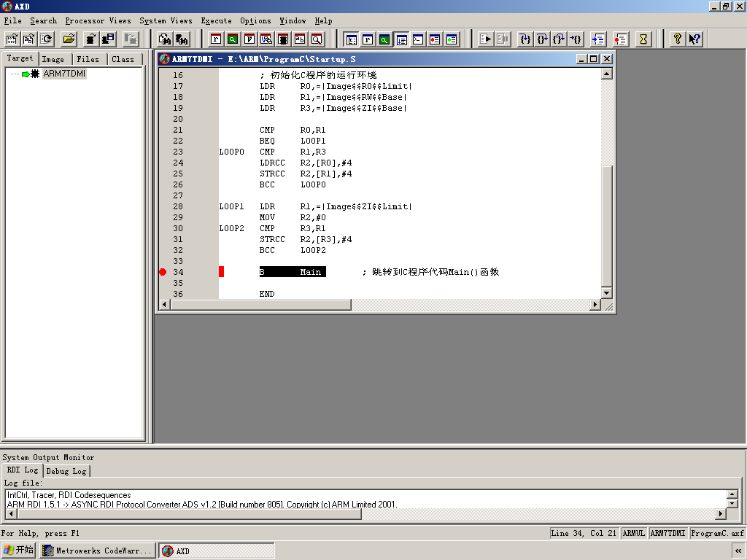Toggle the system Output monitor view icon
Viewport: 747px width, 560px height.
click(x=402, y=39)
